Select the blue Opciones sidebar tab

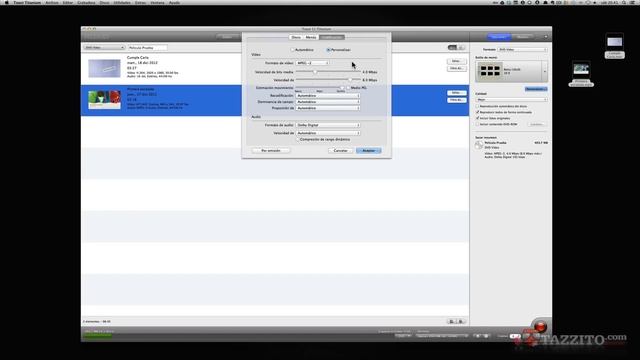498,37
